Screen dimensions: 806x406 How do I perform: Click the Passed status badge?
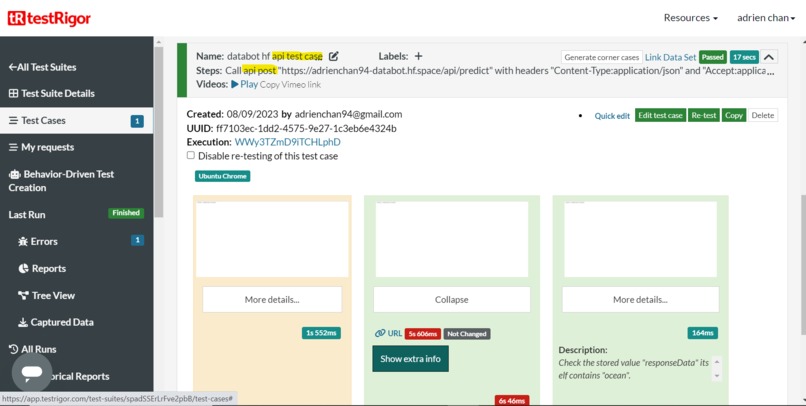click(x=712, y=57)
